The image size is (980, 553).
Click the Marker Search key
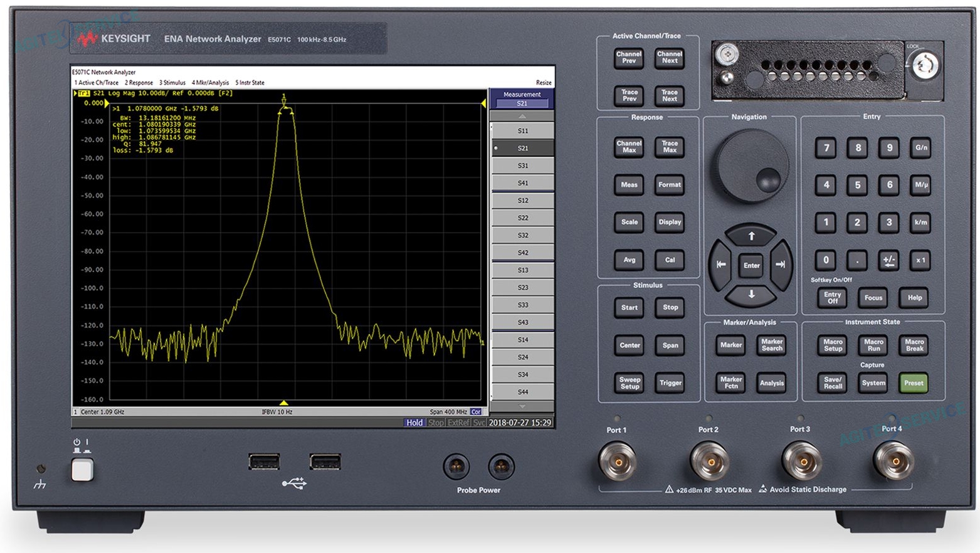(772, 345)
